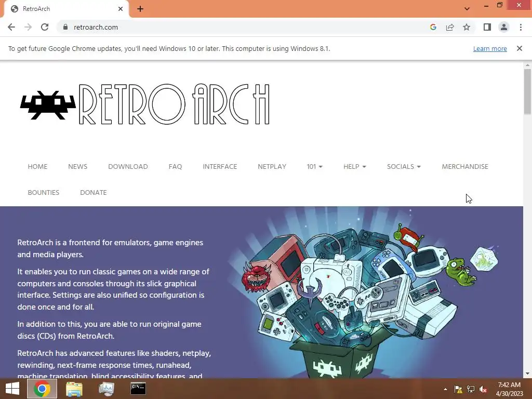The height and width of the screenshot is (399, 532).
Task: Open the tab search chevron
Action: (x=467, y=9)
